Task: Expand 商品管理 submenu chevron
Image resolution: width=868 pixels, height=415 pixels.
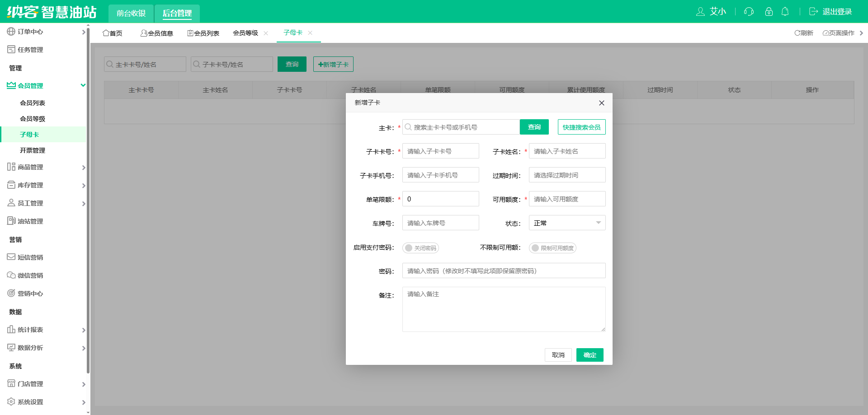Action: click(84, 168)
